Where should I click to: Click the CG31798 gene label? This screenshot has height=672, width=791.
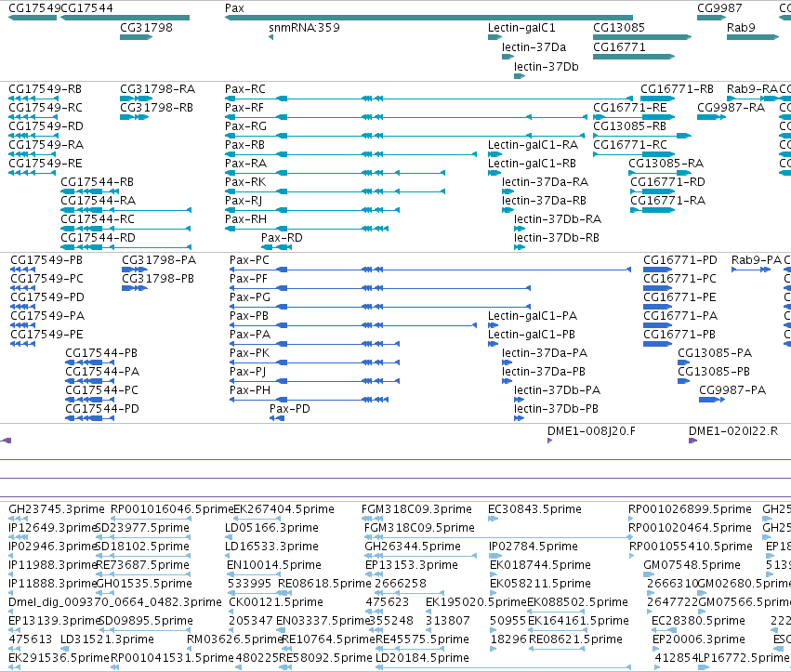[146, 28]
